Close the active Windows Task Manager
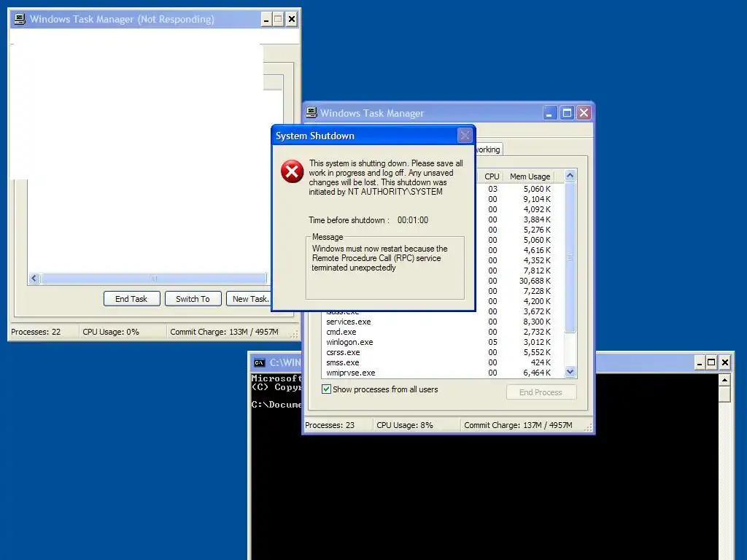This screenshot has height=560, width=747. click(x=584, y=113)
